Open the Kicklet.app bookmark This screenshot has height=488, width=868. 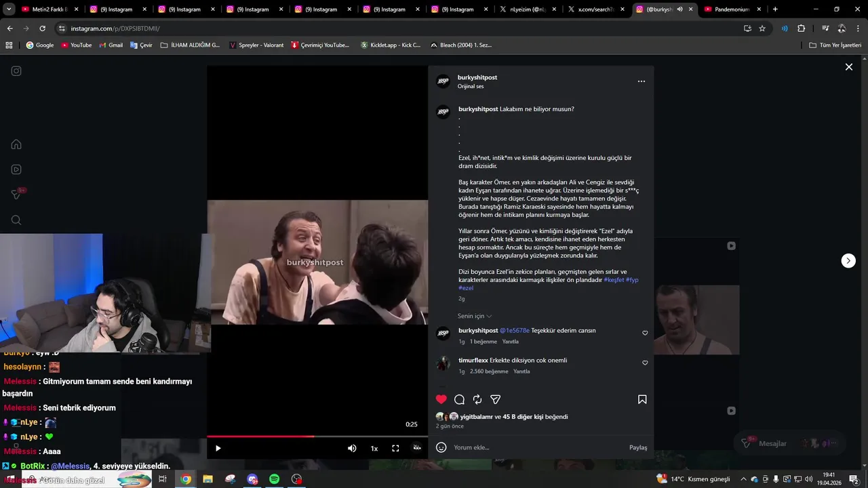click(391, 45)
